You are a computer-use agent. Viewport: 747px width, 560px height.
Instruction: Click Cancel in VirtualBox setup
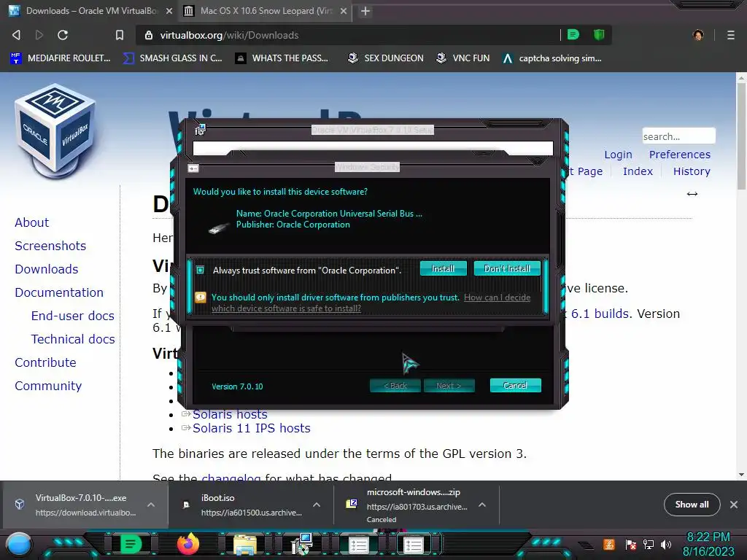pyautogui.click(x=516, y=385)
